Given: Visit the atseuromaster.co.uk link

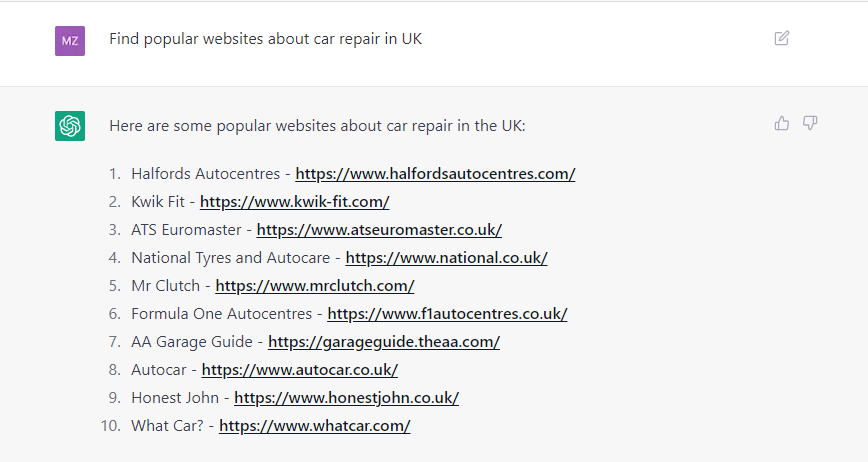Looking at the screenshot, I should [379, 230].
